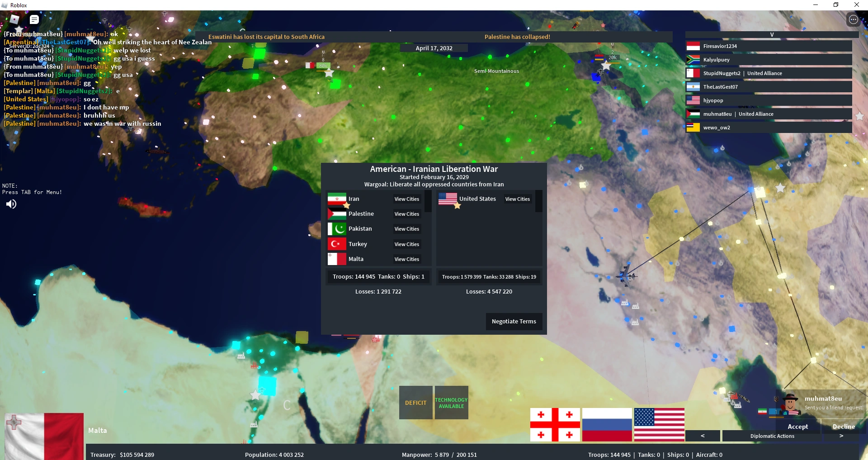Open the Roblox menu icon

click(x=15, y=19)
